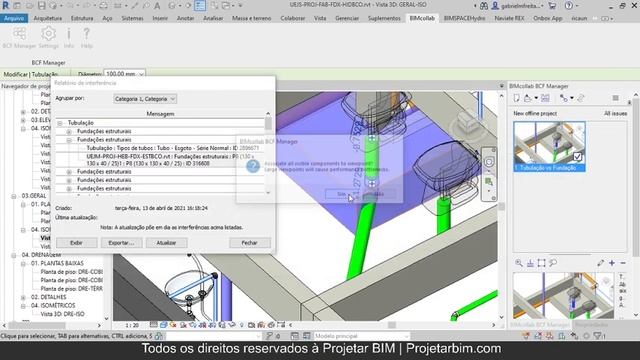Click Não in the BIMcollab BCF Manager dialog
This screenshot has width=640, height=360.
tap(379, 194)
